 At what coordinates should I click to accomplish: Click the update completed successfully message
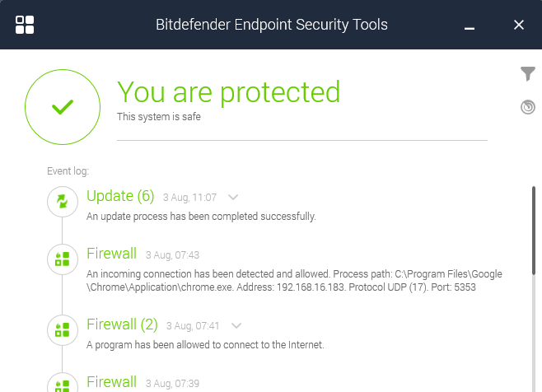201,217
